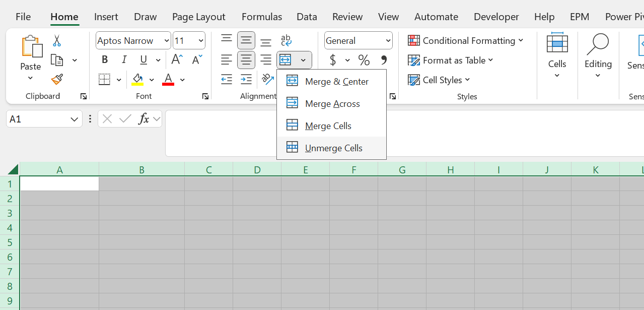Select the Format Painter brush
The image size is (644, 310).
57,80
